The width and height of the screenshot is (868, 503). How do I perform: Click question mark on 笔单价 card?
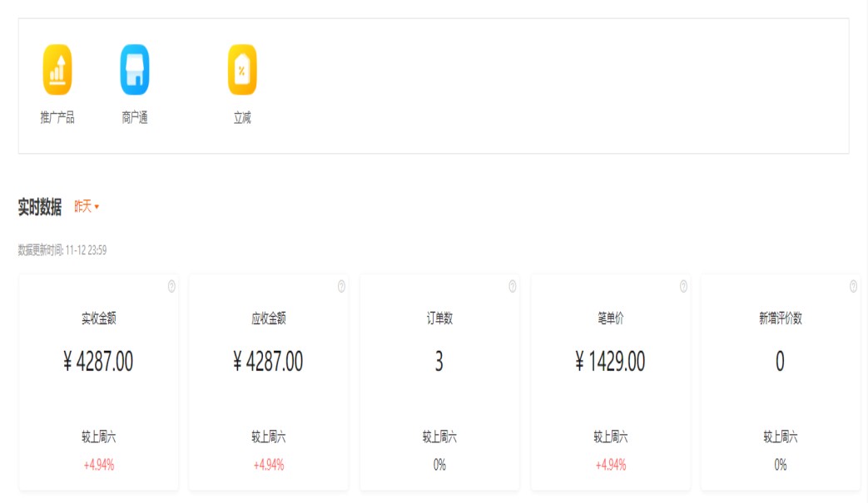(683, 286)
